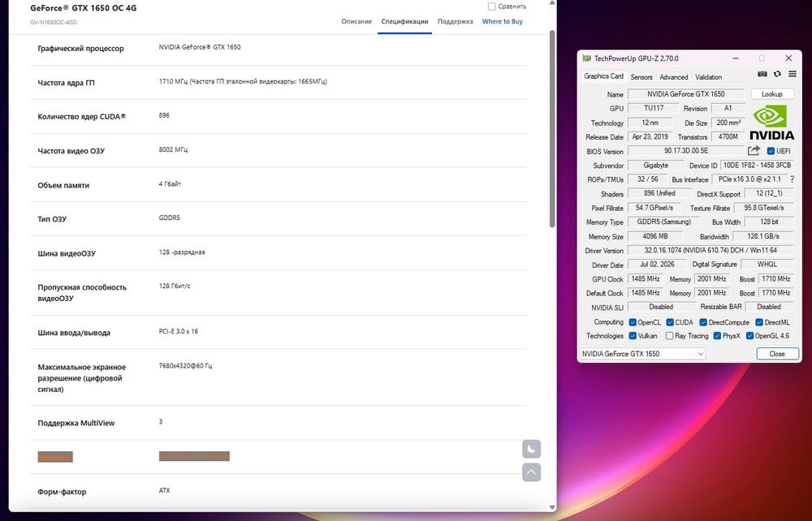Image resolution: width=812 pixels, height=521 pixels.
Task: Click the ROPs/TMUs 32 / 56 field
Action: pos(647,179)
